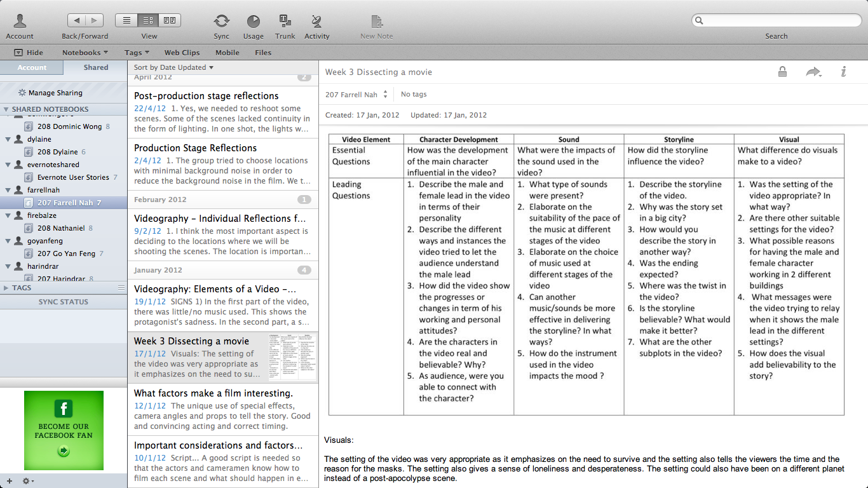Change notebook via 207 Farrell Nah stepper
This screenshot has width=868, height=488.
[385, 94]
